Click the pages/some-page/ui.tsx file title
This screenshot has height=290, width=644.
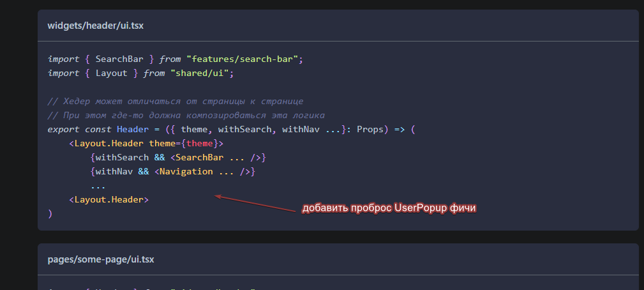(101, 259)
